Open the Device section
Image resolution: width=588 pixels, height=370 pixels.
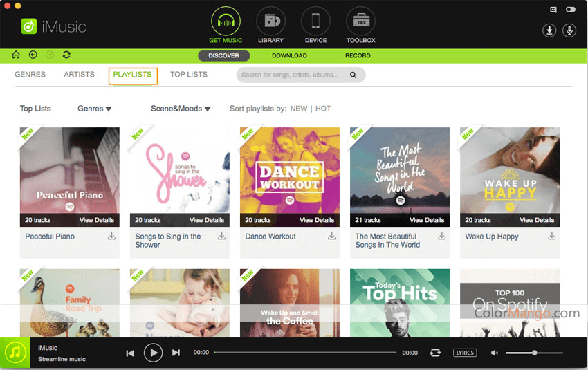315,25
